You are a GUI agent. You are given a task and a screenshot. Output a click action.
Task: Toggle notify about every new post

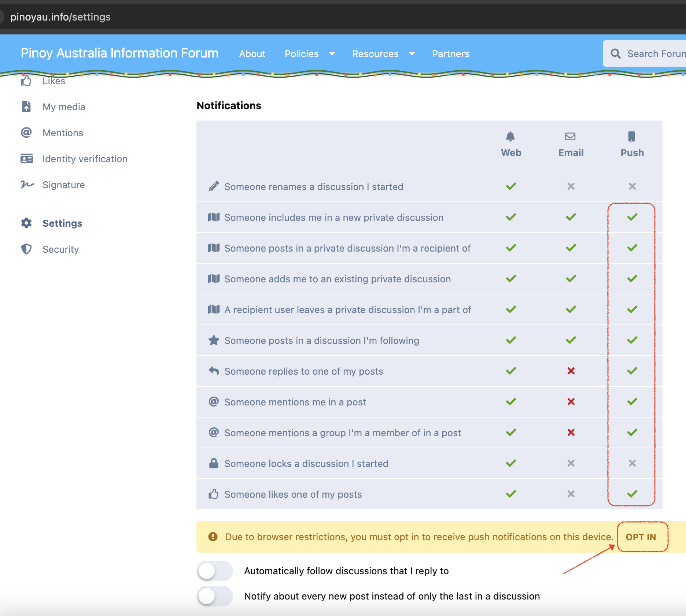[x=215, y=596]
